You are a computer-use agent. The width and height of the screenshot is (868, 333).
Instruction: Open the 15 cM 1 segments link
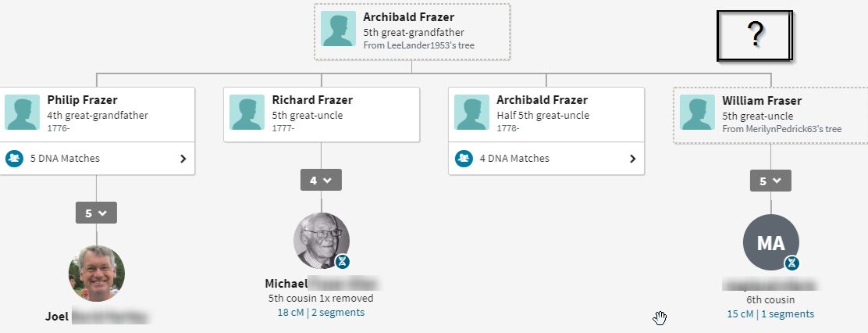770,313
